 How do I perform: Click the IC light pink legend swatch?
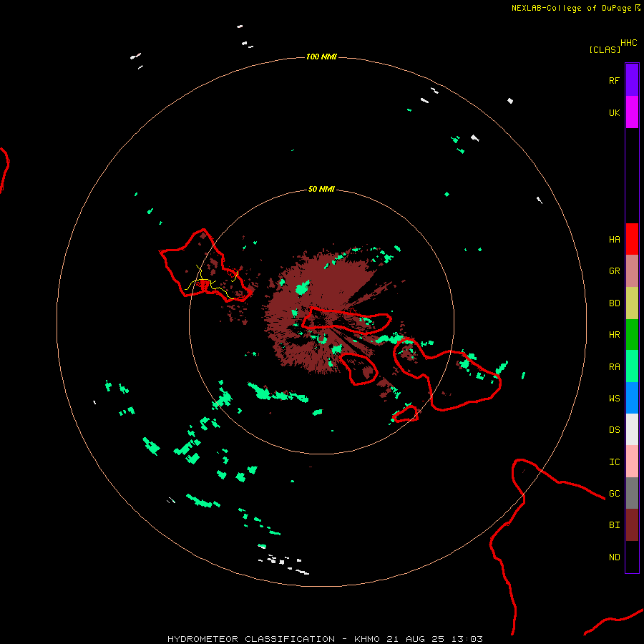(632, 462)
